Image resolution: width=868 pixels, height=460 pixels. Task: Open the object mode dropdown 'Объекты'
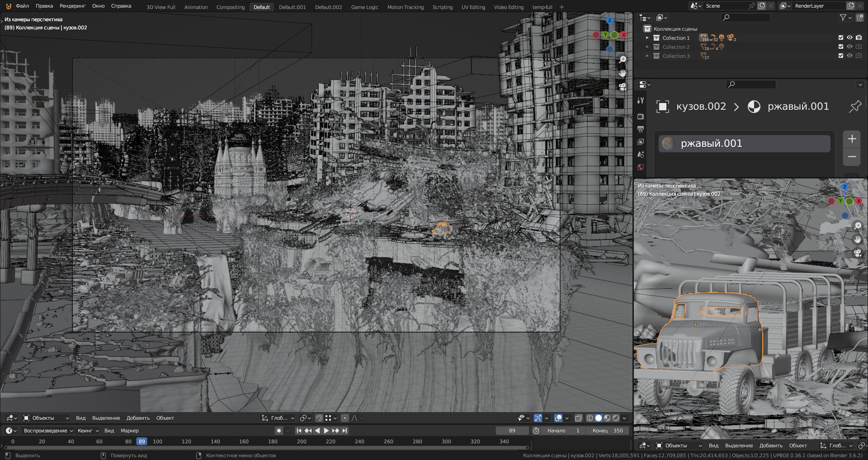pyautogui.click(x=46, y=418)
